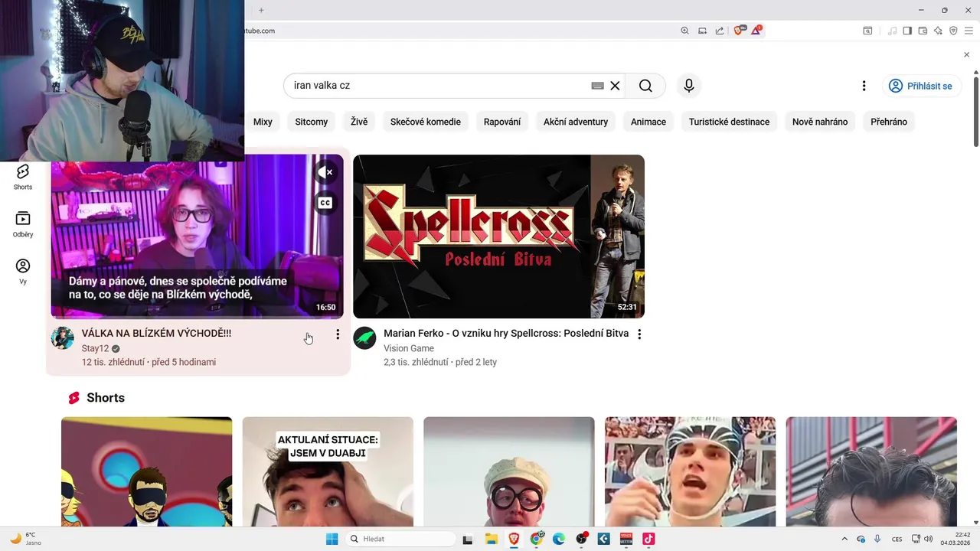Viewport: 980px width, 551px height.
Task: Open the Brave hamburger main menu
Action: [969, 31]
